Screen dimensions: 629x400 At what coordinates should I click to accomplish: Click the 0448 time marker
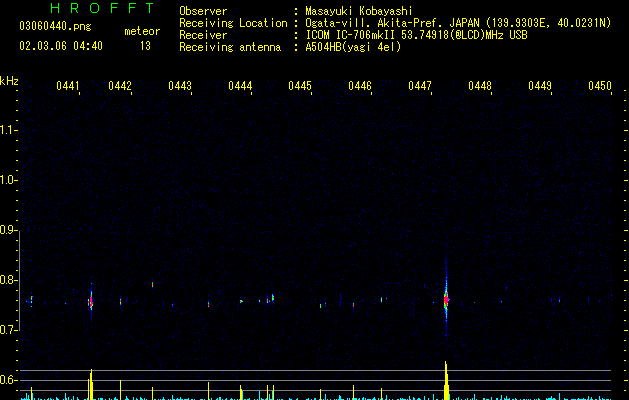(480, 86)
